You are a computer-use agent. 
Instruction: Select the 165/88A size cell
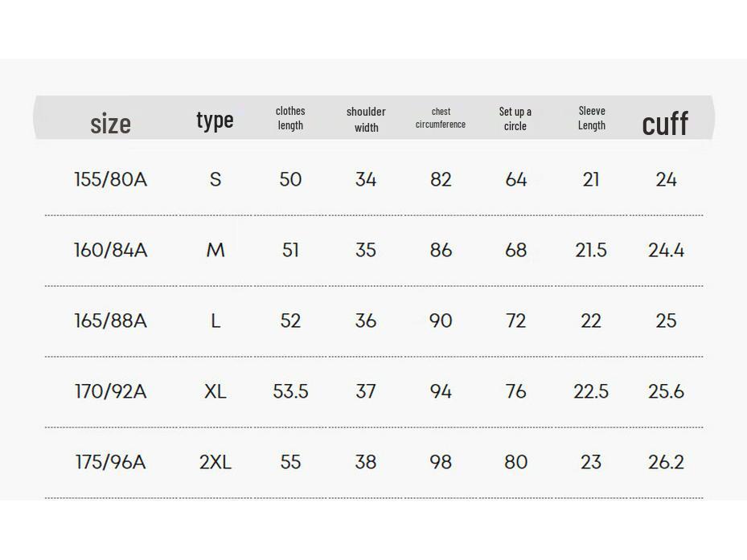click(111, 321)
